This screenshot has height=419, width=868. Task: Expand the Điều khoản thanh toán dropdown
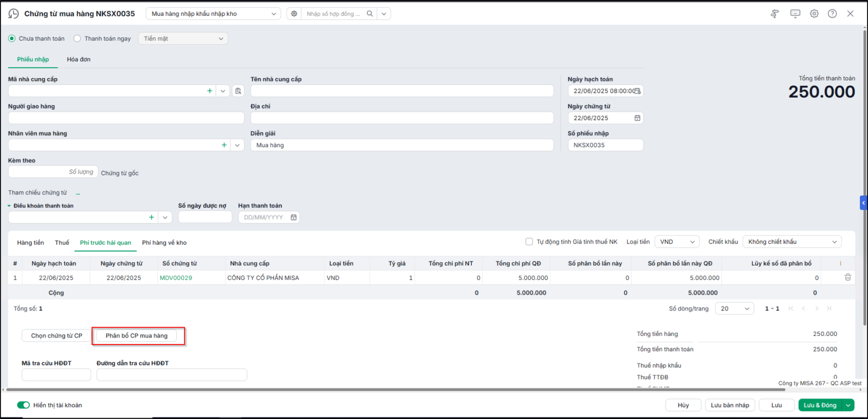tap(165, 217)
